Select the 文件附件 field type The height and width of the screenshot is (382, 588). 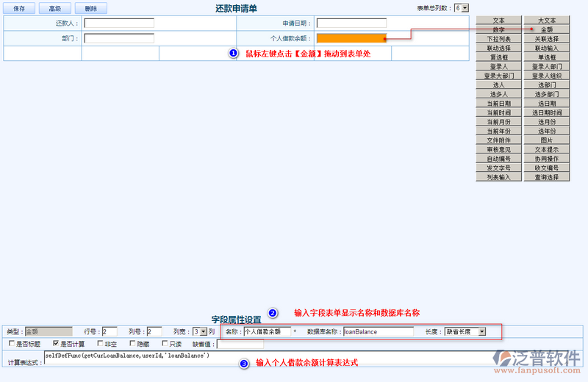pyautogui.click(x=498, y=140)
